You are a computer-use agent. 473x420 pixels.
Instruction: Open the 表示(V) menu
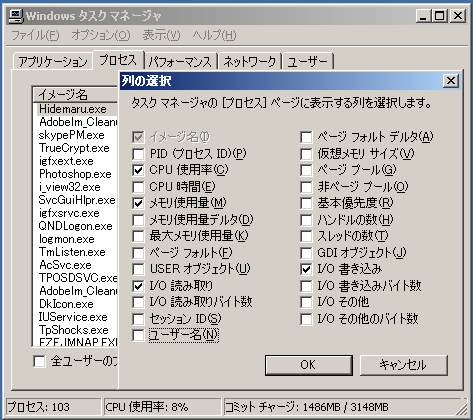[161, 35]
